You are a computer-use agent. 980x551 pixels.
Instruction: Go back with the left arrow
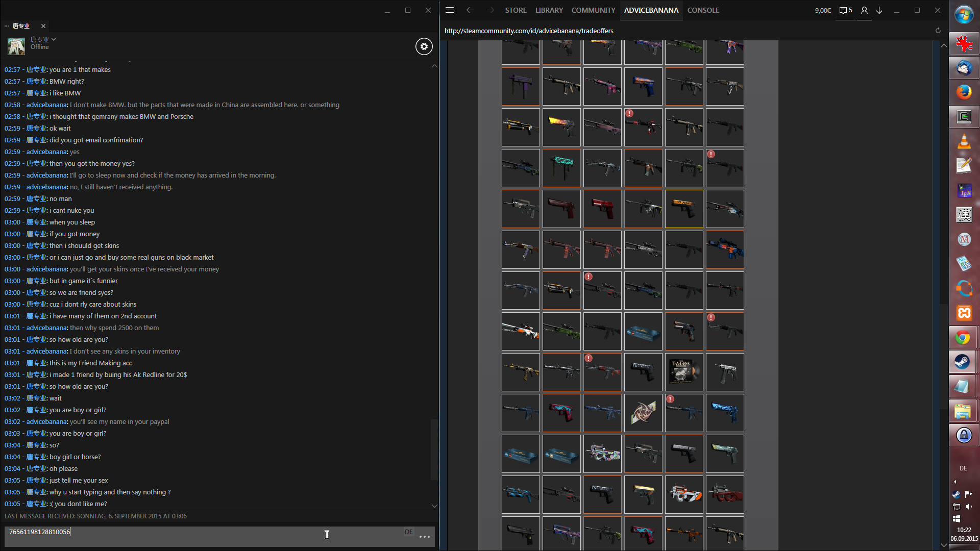[x=470, y=10]
